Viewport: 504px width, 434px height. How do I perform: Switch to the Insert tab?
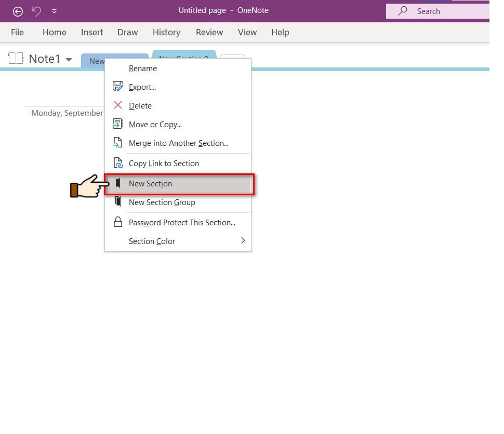coord(92,32)
